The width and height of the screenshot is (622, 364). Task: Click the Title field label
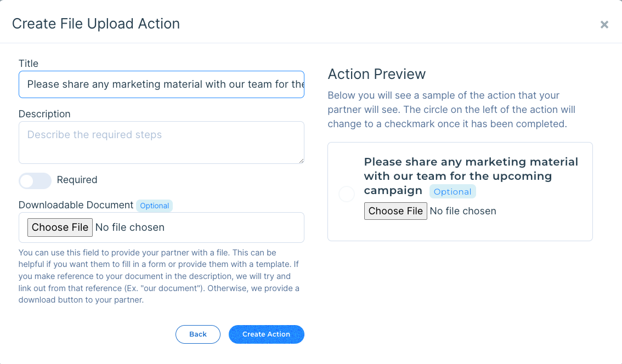[x=29, y=64]
